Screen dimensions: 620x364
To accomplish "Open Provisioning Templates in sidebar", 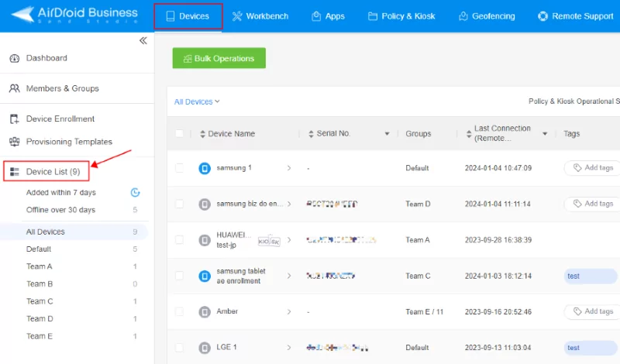I will point(69,142).
